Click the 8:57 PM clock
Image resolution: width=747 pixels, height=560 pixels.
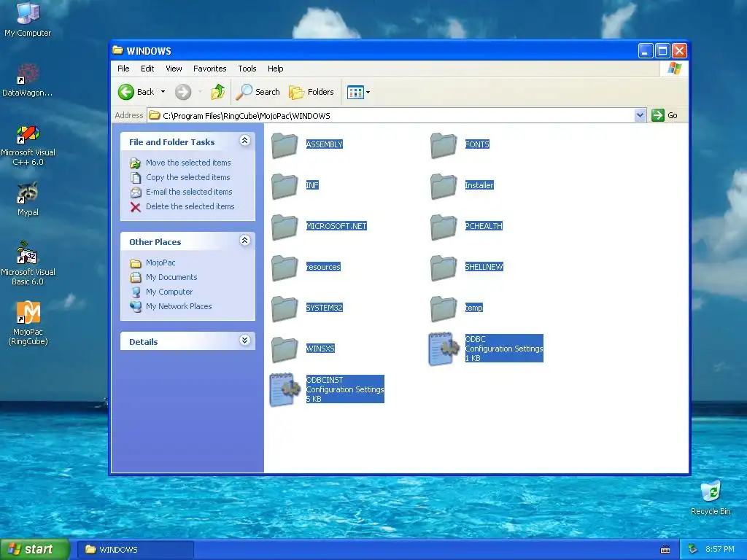point(719,550)
